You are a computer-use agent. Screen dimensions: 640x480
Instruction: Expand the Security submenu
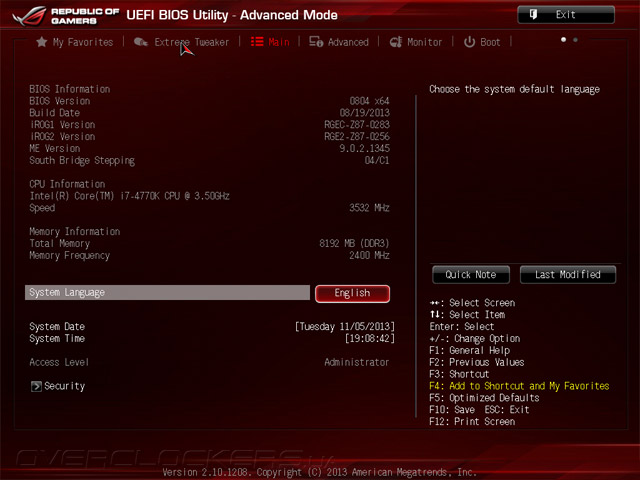point(58,386)
